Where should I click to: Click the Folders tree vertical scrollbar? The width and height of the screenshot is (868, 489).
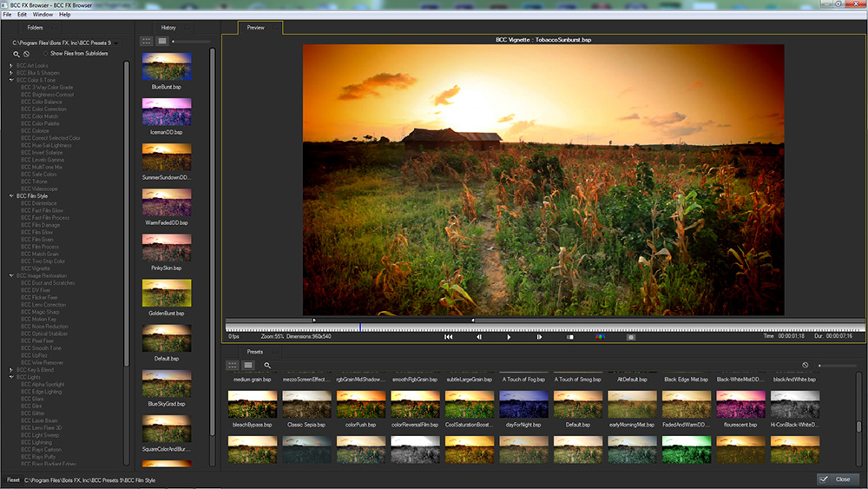coord(127,263)
